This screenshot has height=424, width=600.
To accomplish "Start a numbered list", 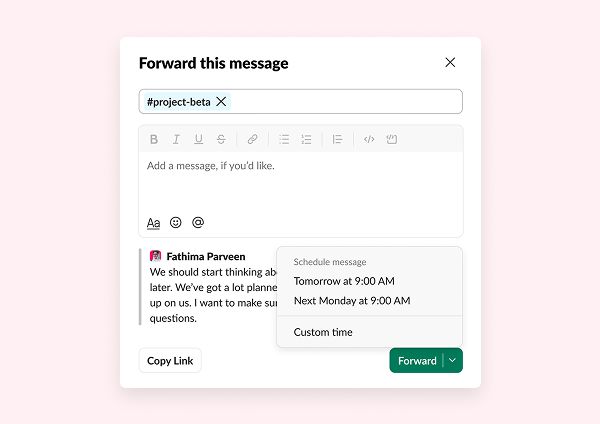I will click(306, 139).
